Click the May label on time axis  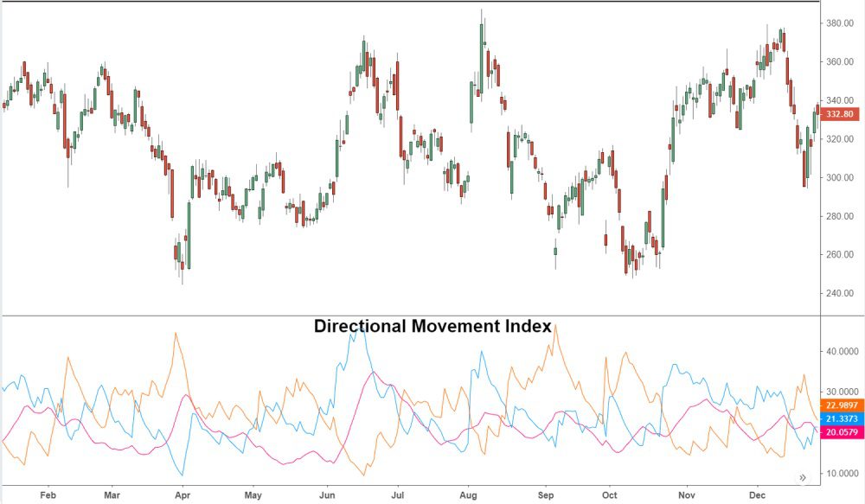tap(253, 495)
